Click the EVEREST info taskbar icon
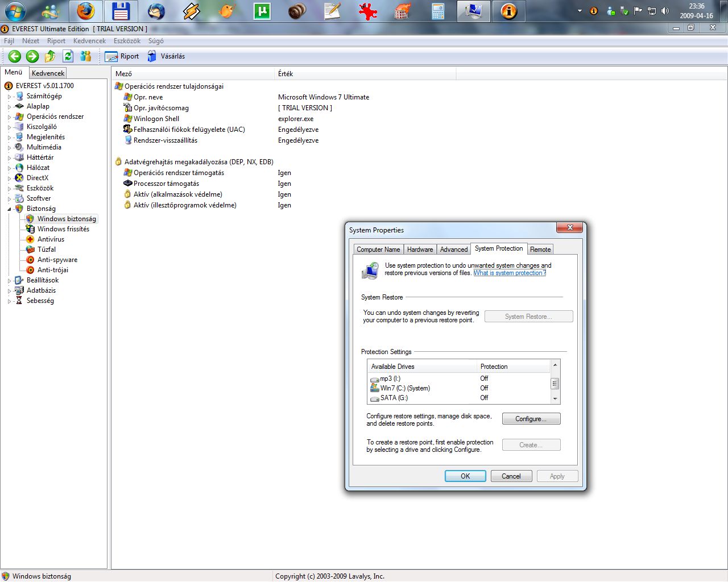The width and height of the screenshot is (728, 582). click(508, 11)
